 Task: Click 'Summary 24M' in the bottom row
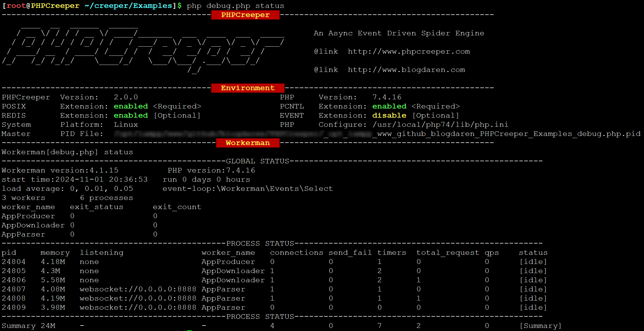(x=28, y=326)
